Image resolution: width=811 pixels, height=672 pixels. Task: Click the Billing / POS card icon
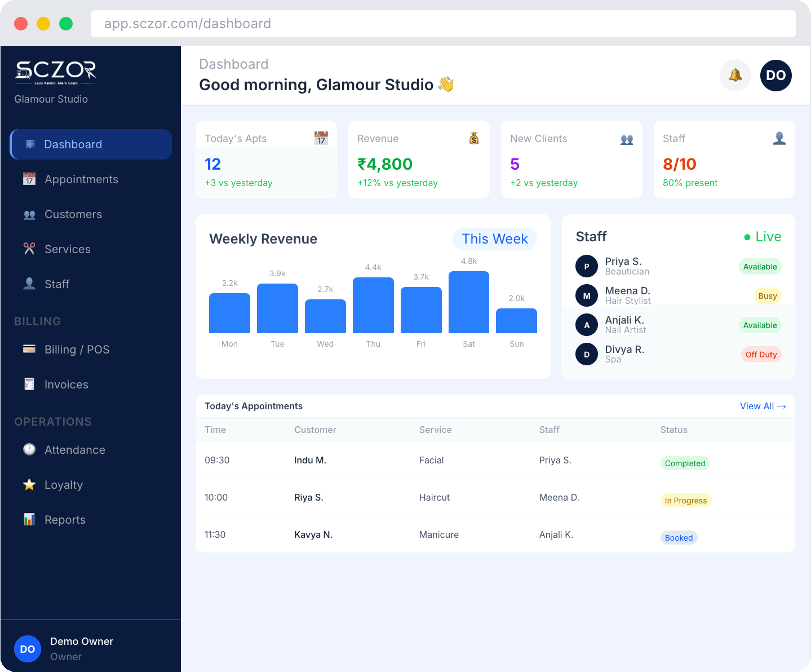29,350
